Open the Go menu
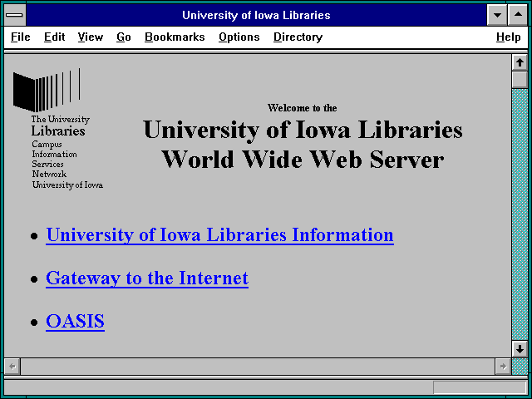Viewport: 532px width, 399px height. coord(124,37)
